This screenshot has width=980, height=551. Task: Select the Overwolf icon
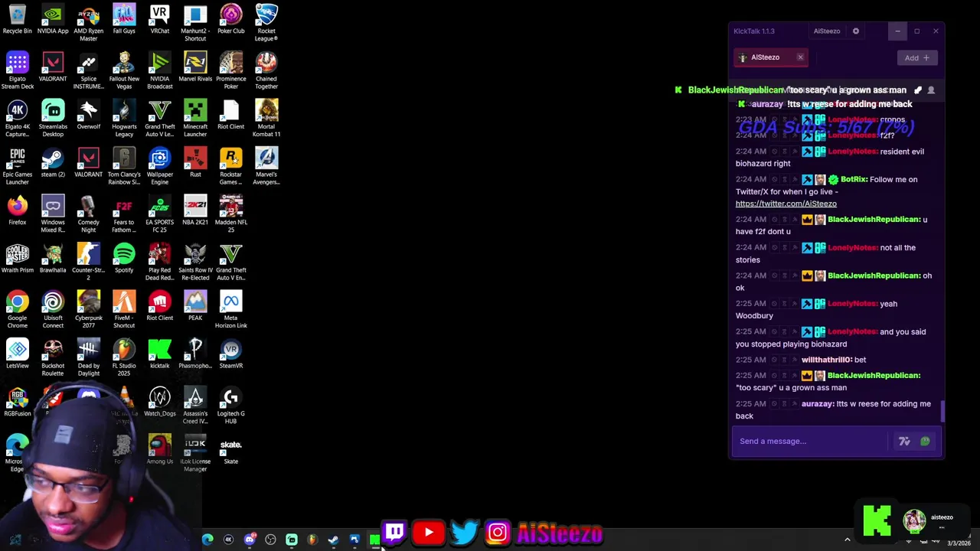coord(88,116)
